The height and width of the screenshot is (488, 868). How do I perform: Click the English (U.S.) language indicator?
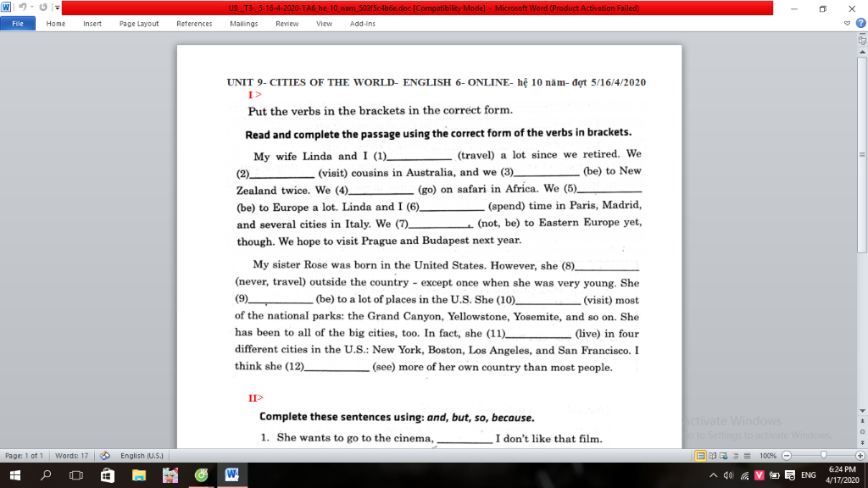(x=142, y=456)
